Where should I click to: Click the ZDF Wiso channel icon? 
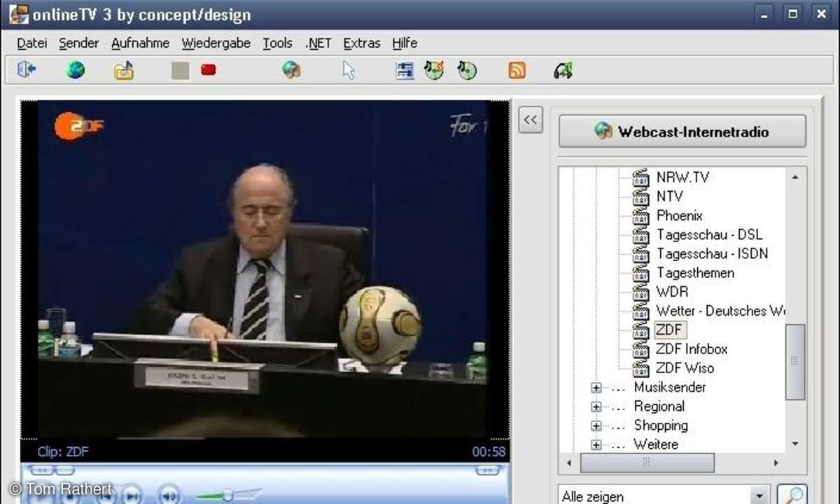click(x=641, y=367)
